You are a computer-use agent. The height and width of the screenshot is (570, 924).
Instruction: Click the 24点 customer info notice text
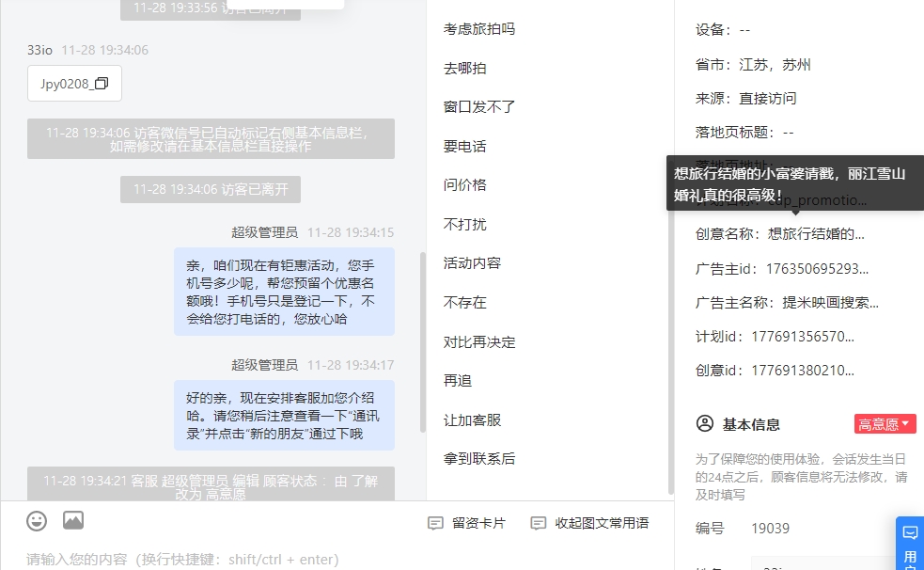[802, 477]
